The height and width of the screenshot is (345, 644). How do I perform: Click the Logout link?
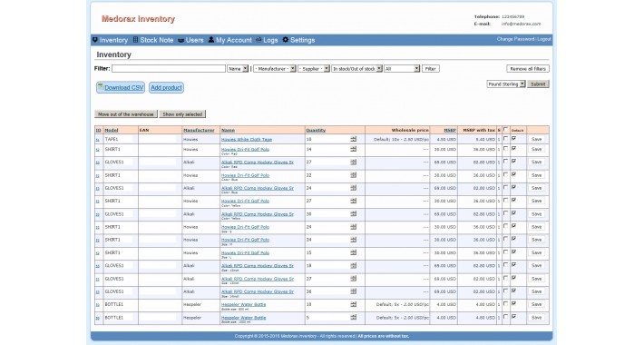[x=544, y=39]
